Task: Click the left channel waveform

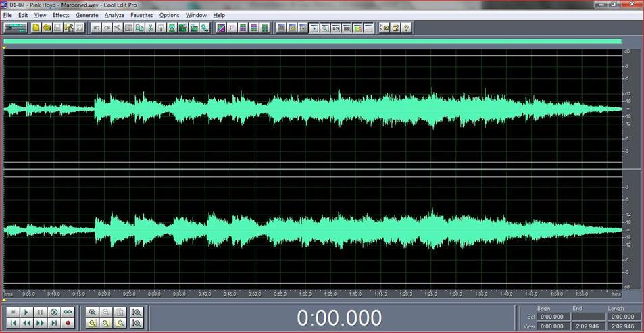Action: 312,109
